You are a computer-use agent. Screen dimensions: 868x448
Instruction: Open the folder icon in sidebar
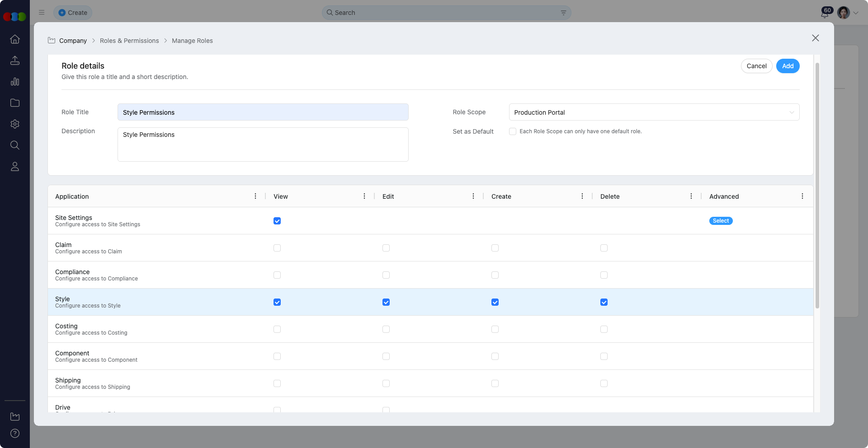(x=15, y=103)
